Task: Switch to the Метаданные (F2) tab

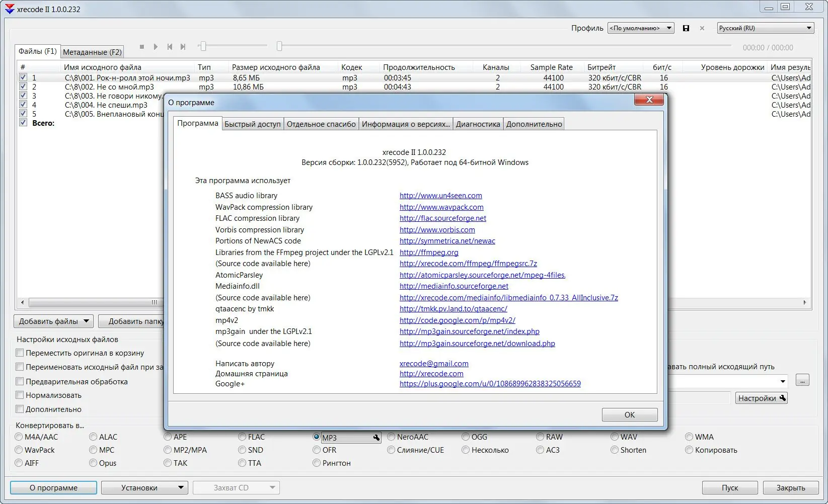Action: click(92, 51)
